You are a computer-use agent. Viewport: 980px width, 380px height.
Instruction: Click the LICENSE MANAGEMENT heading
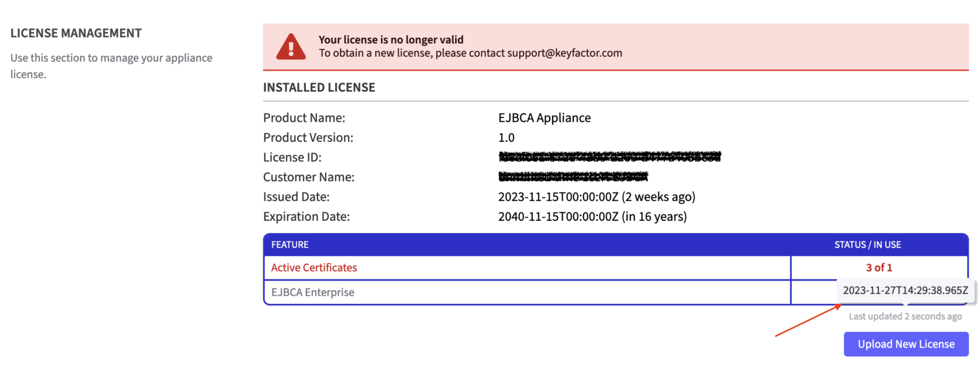point(76,33)
